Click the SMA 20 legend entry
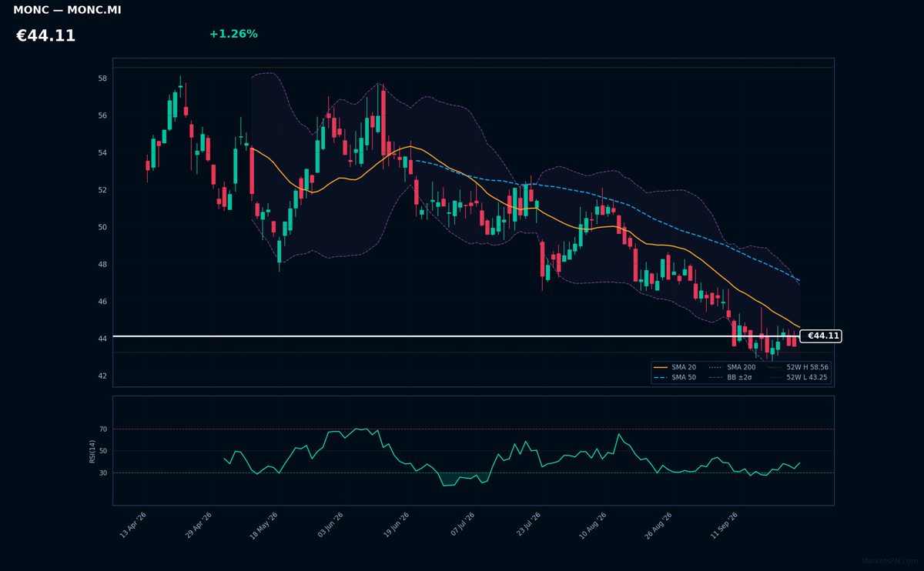Screen dimensions: 924x571 (675, 368)
